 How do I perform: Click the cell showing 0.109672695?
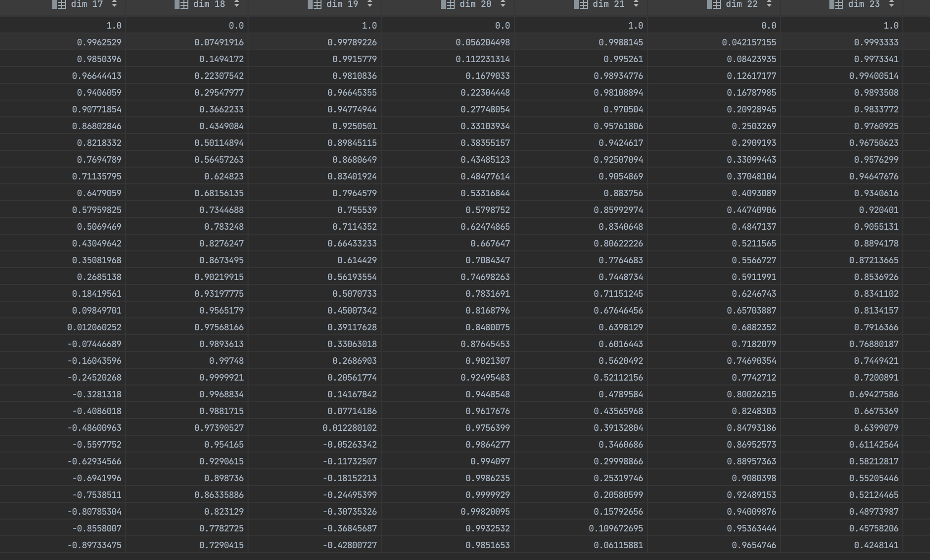(616, 528)
